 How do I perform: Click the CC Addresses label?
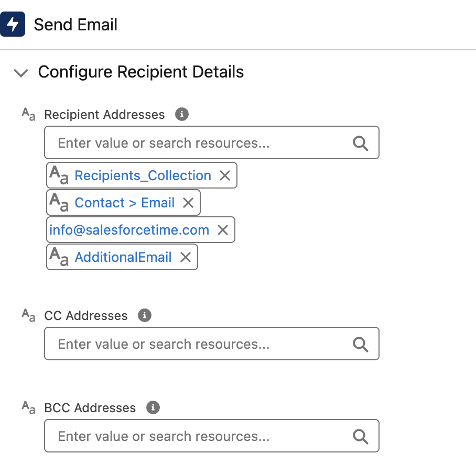[86, 316]
